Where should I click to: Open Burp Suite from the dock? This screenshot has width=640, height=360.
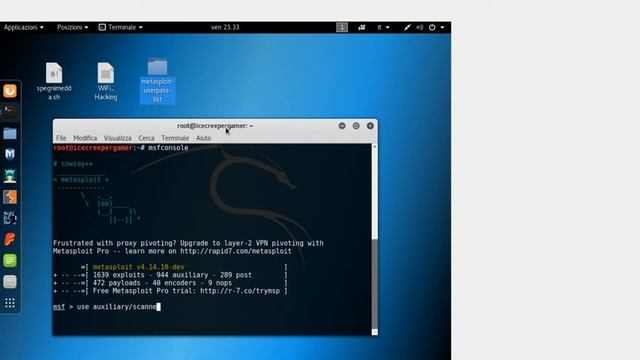click(x=10, y=197)
